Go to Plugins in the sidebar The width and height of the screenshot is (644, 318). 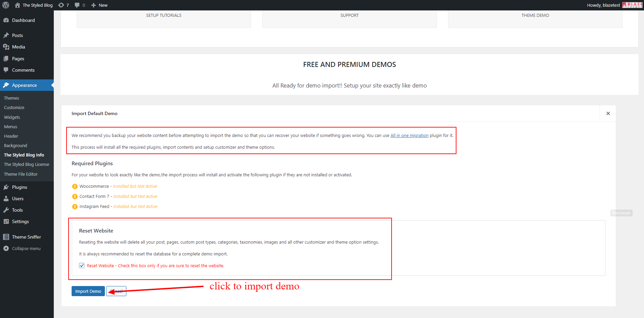coord(19,187)
